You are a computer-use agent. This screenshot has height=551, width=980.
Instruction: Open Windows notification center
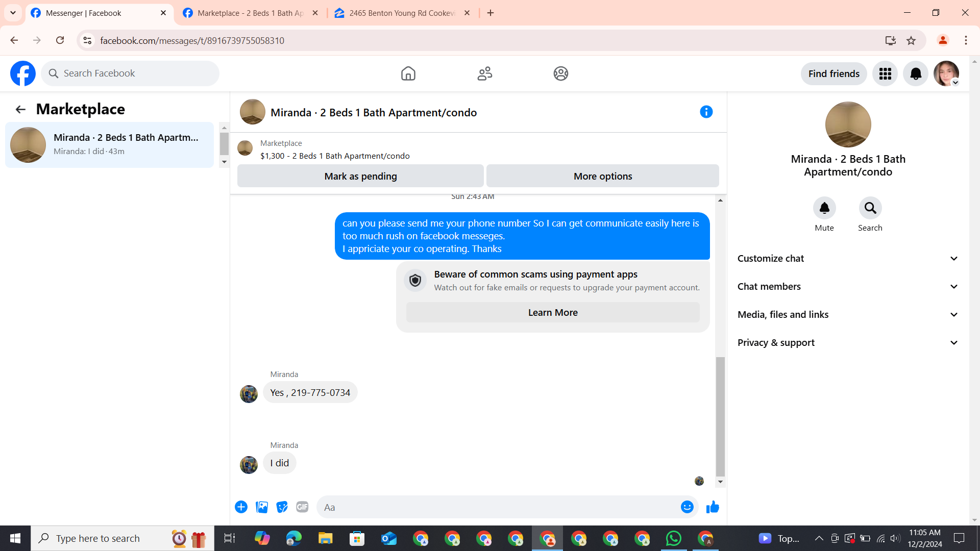[x=959, y=538]
